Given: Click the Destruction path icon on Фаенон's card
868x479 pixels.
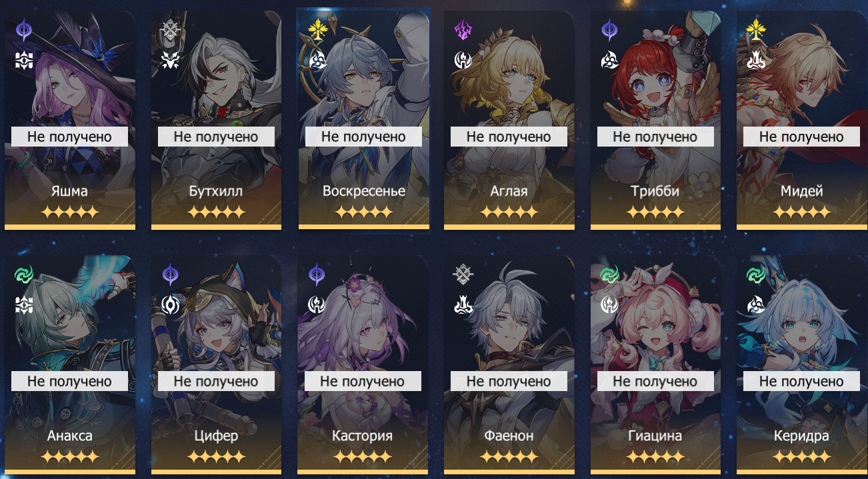Looking at the screenshot, I should click(463, 304).
